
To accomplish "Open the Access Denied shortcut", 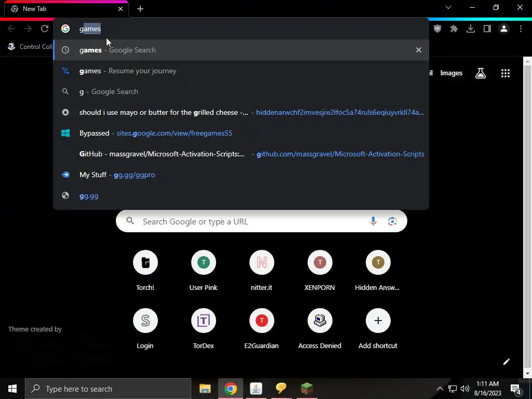I will coord(320,329).
